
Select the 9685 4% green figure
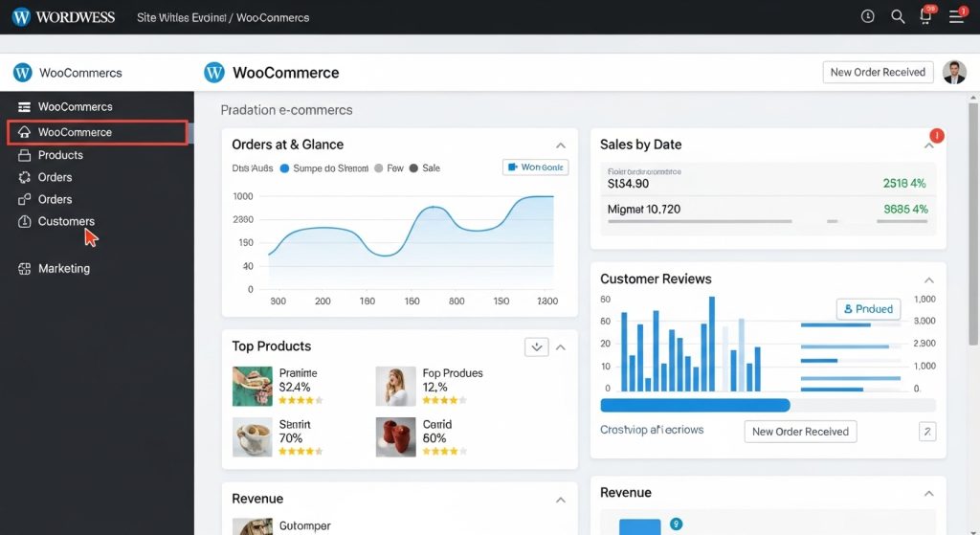pos(905,210)
